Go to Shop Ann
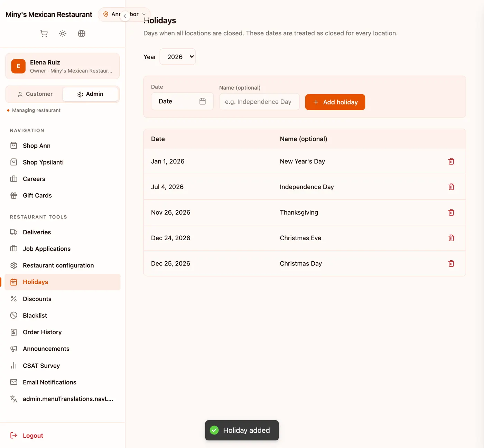This screenshot has height=448, width=484. tap(63, 146)
